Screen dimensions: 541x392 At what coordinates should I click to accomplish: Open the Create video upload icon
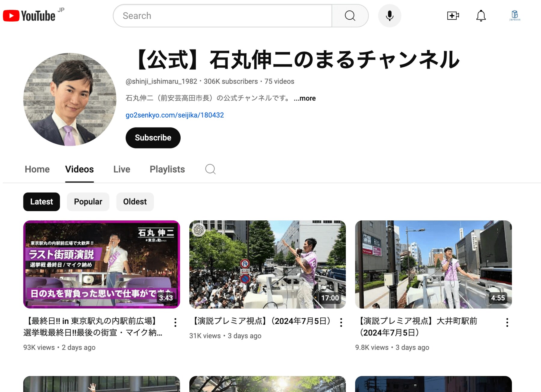tap(453, 15)
